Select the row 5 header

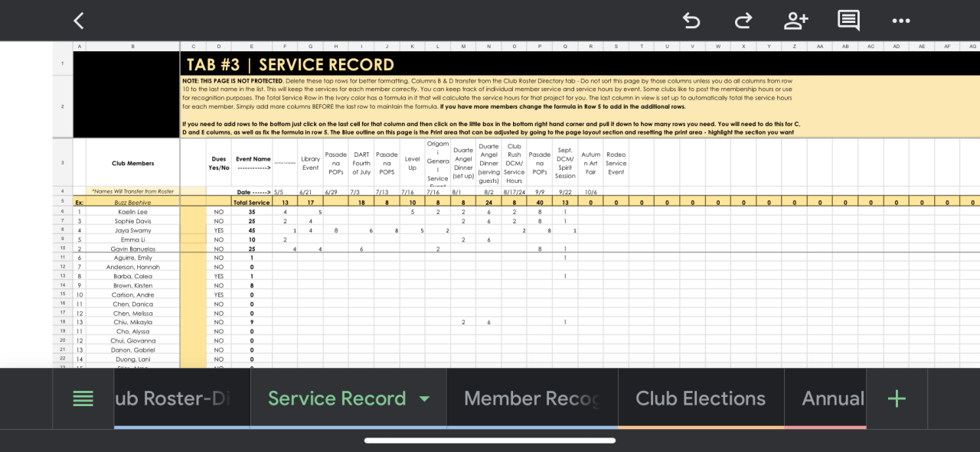click(x=62, y=203)
